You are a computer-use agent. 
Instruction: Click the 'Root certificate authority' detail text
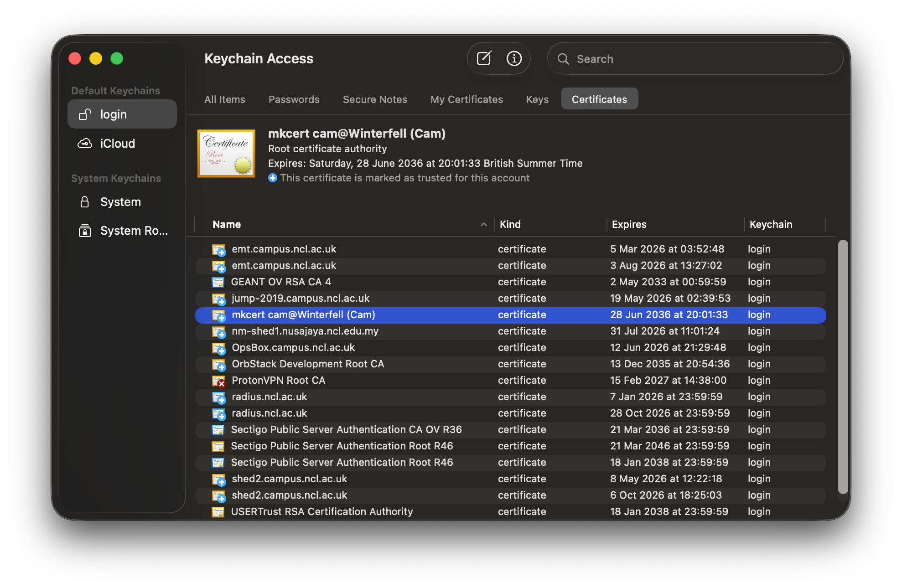pyautogui.click(x=327, y=149)
